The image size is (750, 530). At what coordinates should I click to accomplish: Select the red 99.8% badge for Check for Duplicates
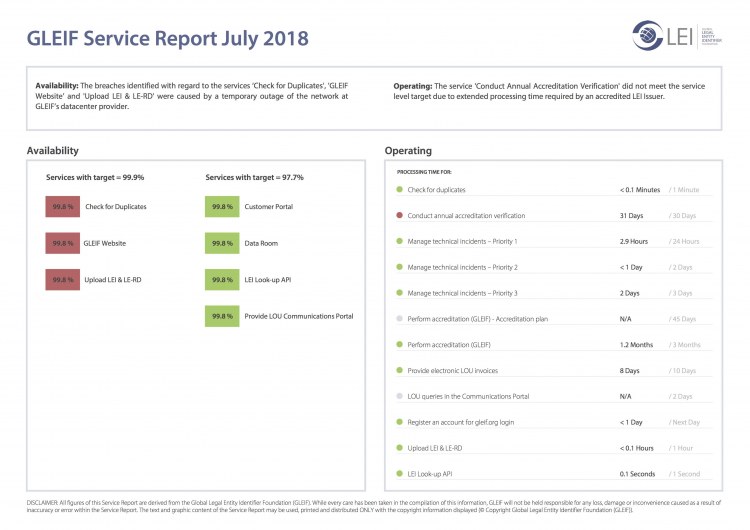click(x=62, y=207)
